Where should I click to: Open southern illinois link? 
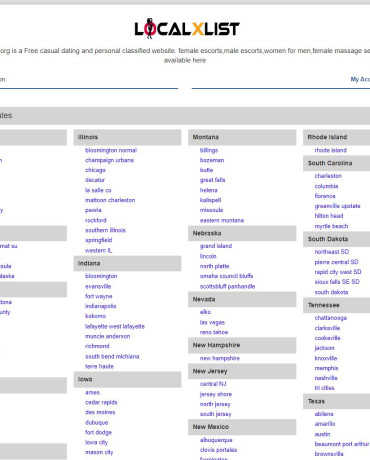click(x=105, y=230)
